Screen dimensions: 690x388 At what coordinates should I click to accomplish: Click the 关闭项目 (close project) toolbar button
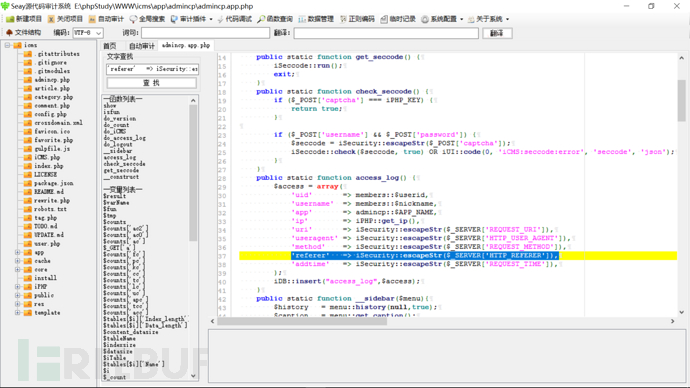pos(65,19)
